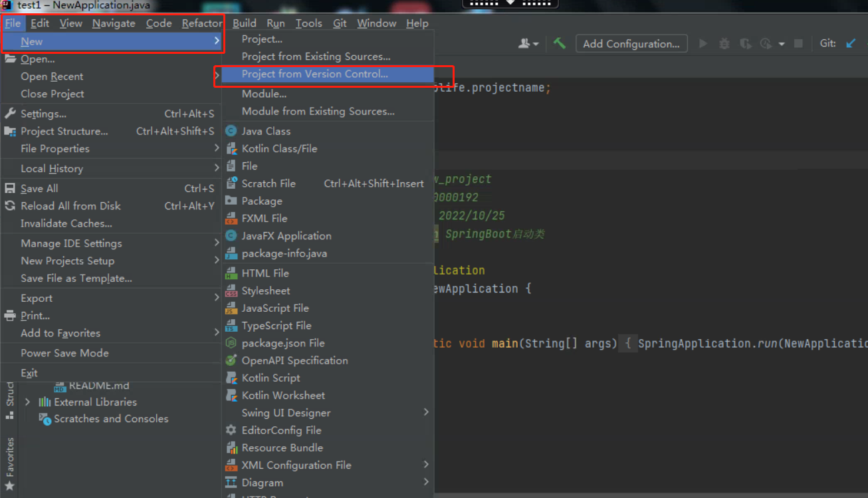
Task: Click the green hammer Build Project icon
Action: pyautogui.click(x=560, y=43)
